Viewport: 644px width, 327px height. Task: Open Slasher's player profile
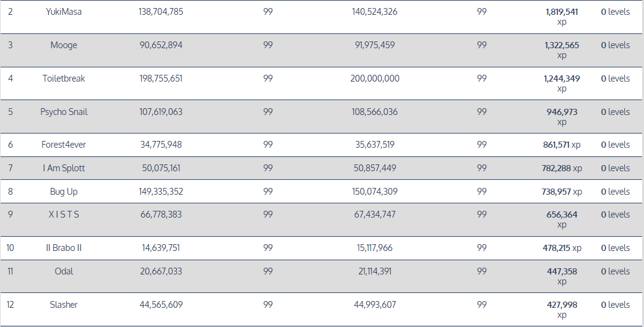click(64, 305)
